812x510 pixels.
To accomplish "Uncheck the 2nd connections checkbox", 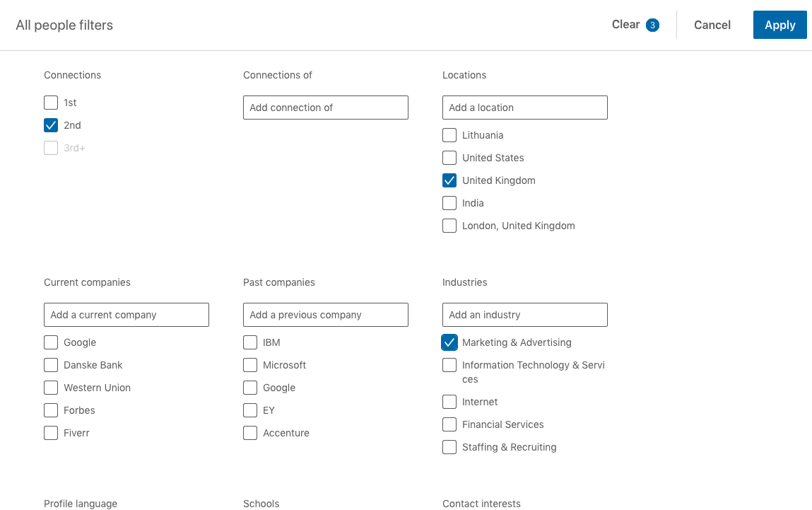I will pos(51,125).
